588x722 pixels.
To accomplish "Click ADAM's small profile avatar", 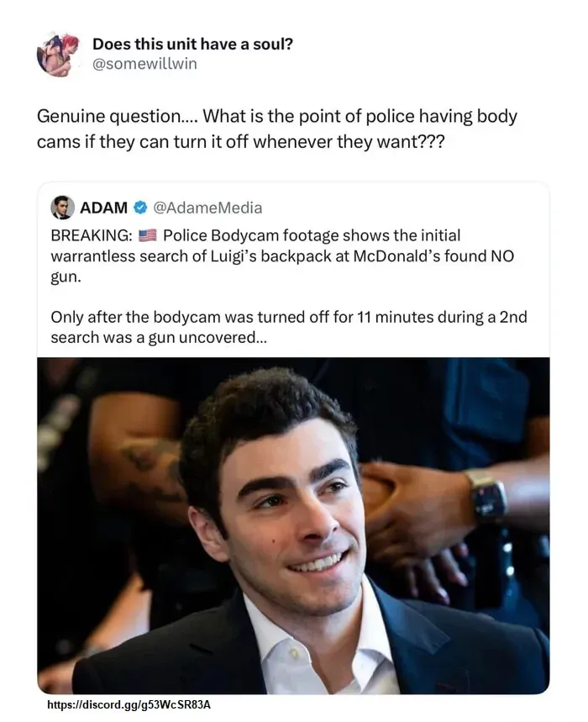I will click(x=62, y=207).
